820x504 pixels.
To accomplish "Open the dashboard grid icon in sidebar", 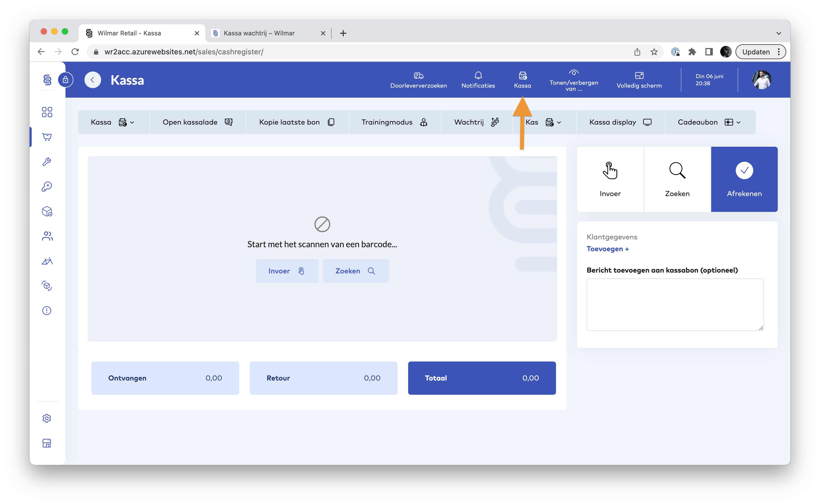I will (x=47, y=112).
